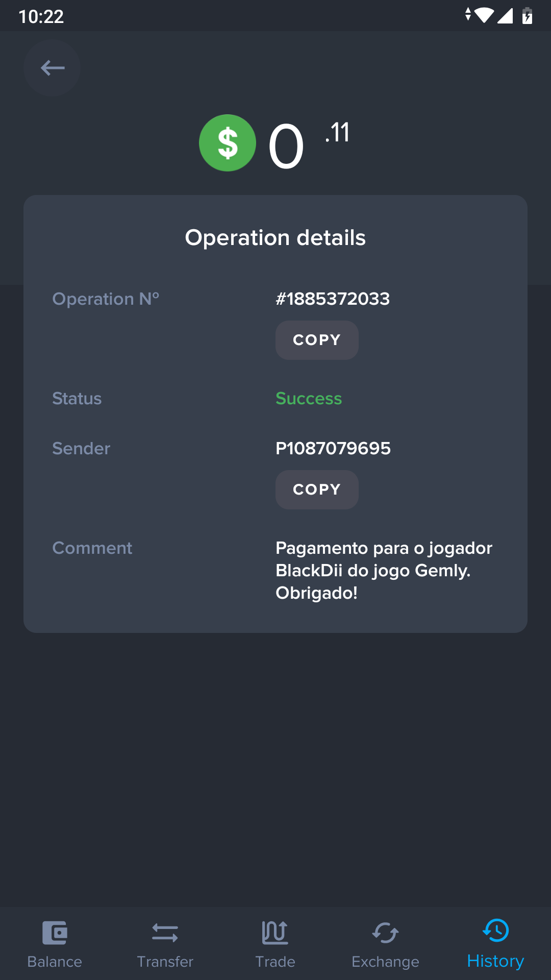Select the History tab label
The width and height of the screenshot is (551, 980).
click(x=495, y=961)
